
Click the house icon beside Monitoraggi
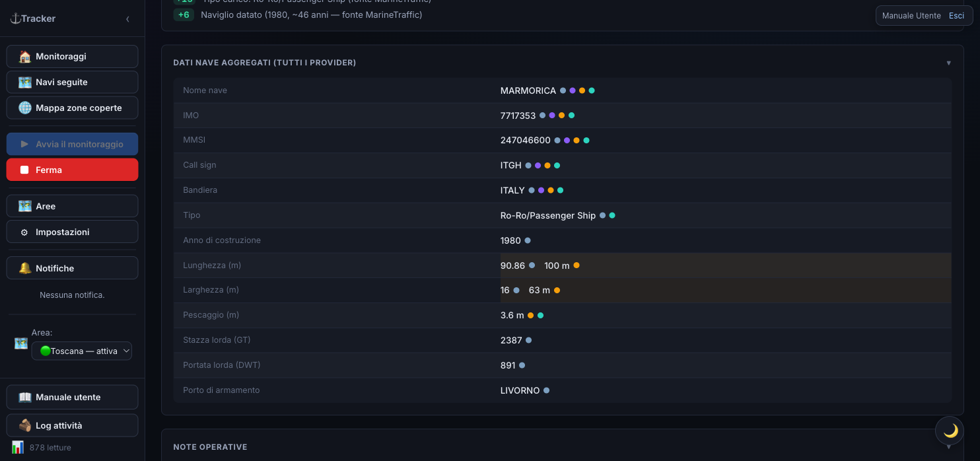[25, 57]
